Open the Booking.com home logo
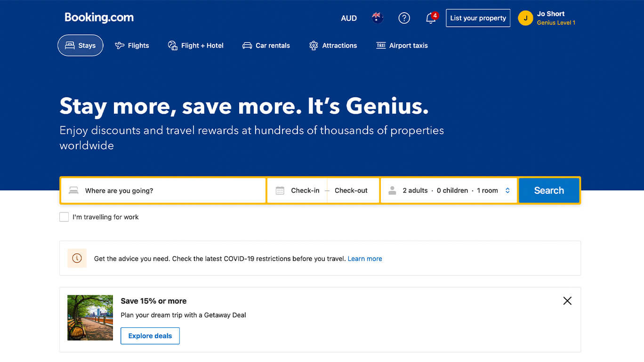 99,18
